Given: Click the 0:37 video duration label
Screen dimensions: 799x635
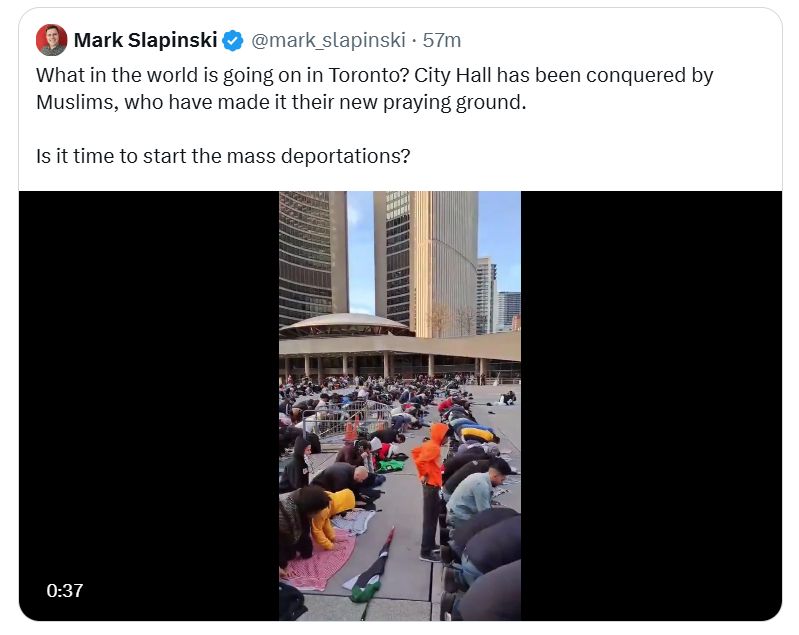Looking at the screenshot, I should pyautogui.click(x=65, y=590).
